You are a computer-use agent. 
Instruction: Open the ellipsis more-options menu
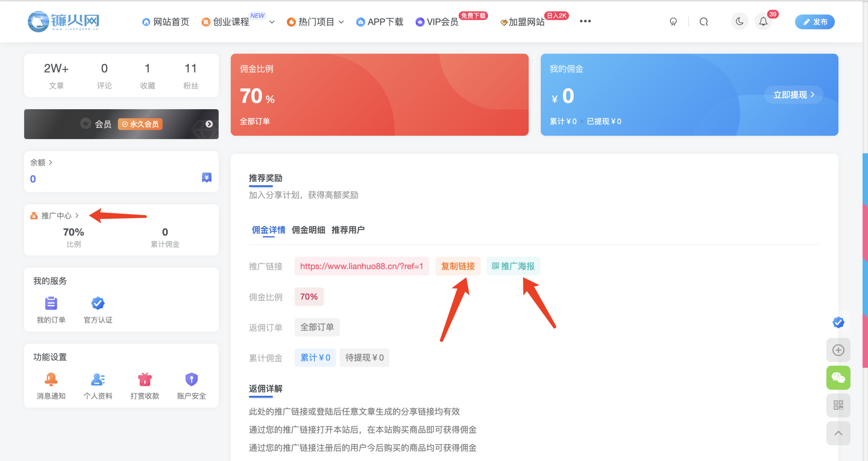pyautogui.click(x=585, y=21)
